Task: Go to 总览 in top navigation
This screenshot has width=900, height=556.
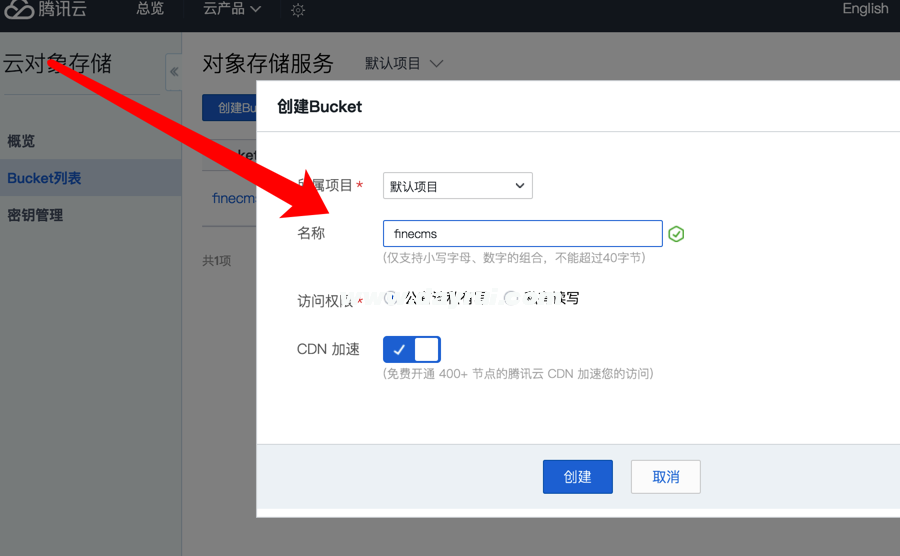Action: 150,9
